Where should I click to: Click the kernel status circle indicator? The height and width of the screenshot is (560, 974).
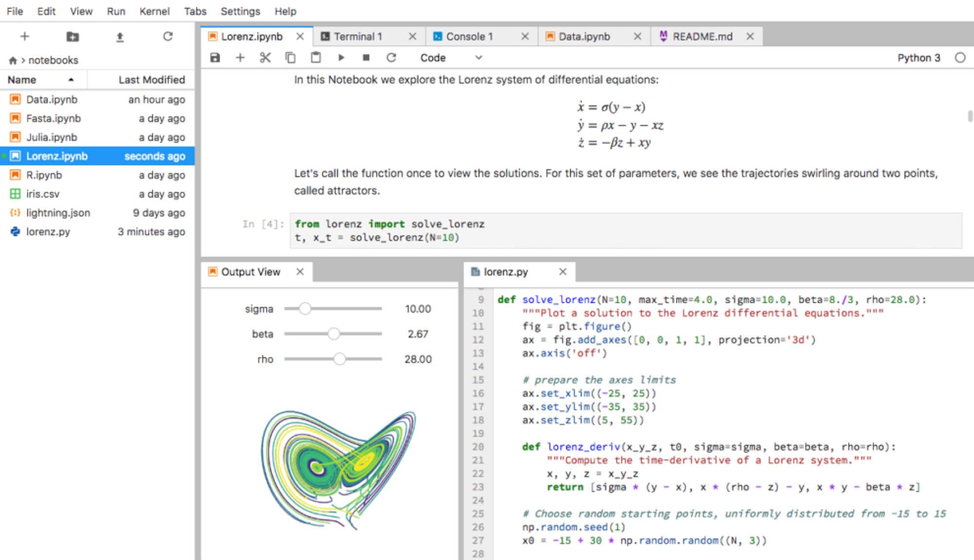coord(960,58)
